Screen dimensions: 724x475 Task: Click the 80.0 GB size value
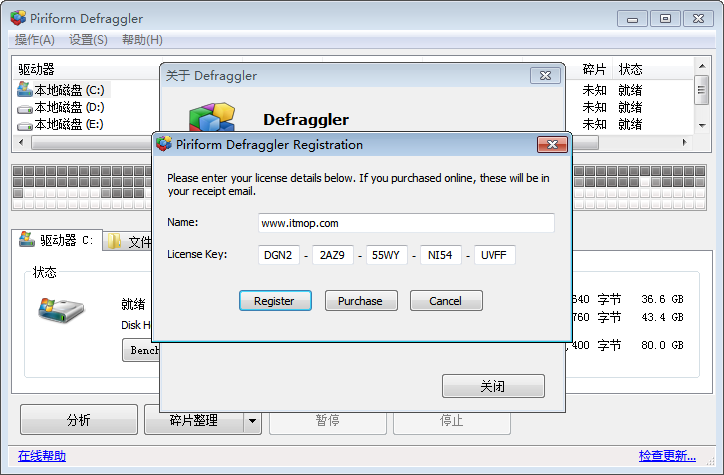(x=662, y=345)
